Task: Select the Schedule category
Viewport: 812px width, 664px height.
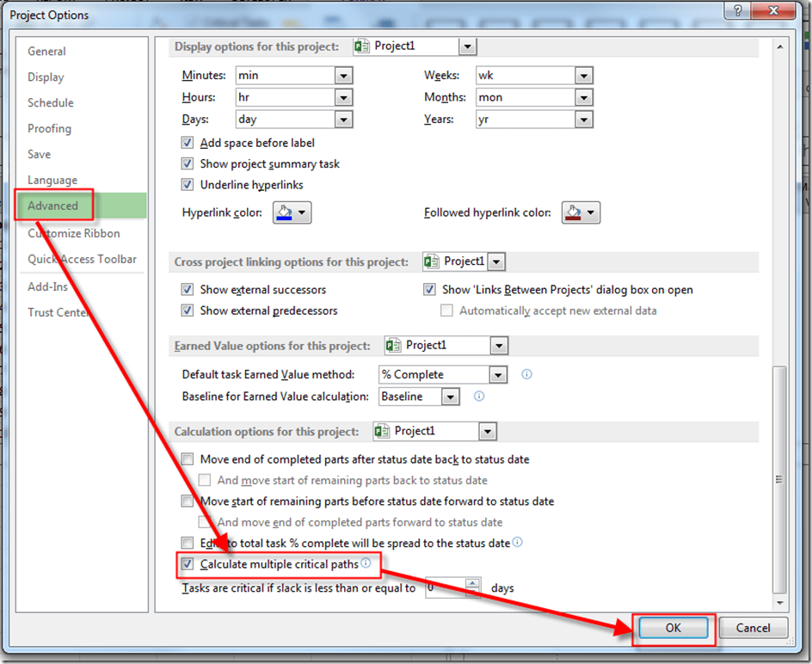Action: coord(50,102)
